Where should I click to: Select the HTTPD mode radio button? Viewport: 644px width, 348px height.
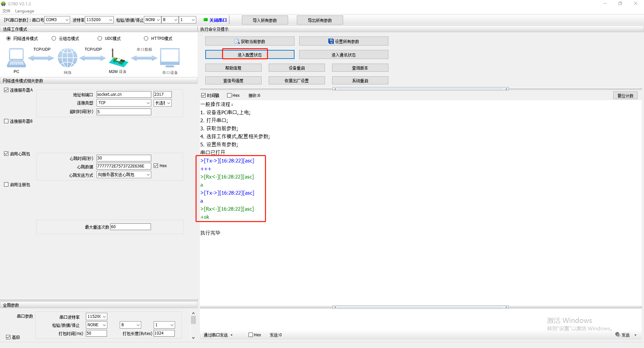click(x=146, y=39)
